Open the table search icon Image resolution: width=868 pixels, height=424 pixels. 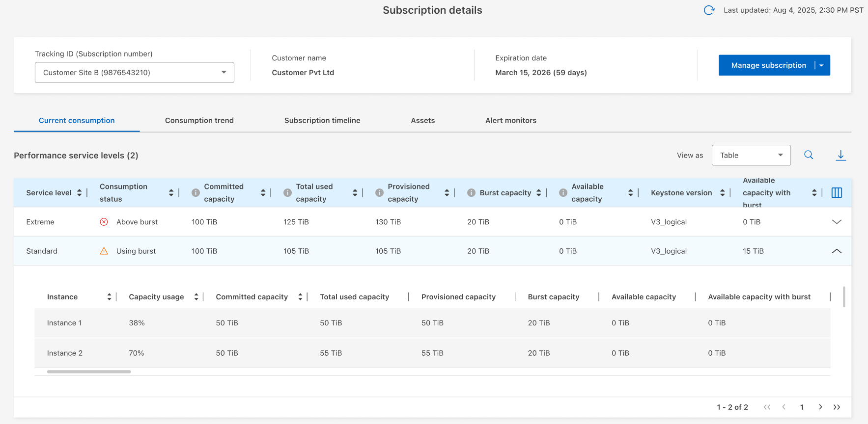coord(809,155)
